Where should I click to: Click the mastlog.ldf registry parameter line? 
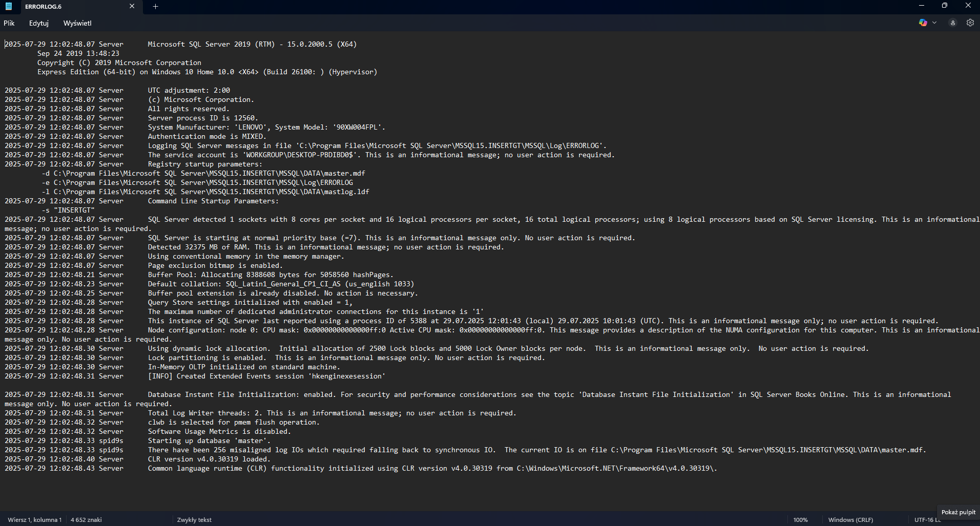[205, 192]
